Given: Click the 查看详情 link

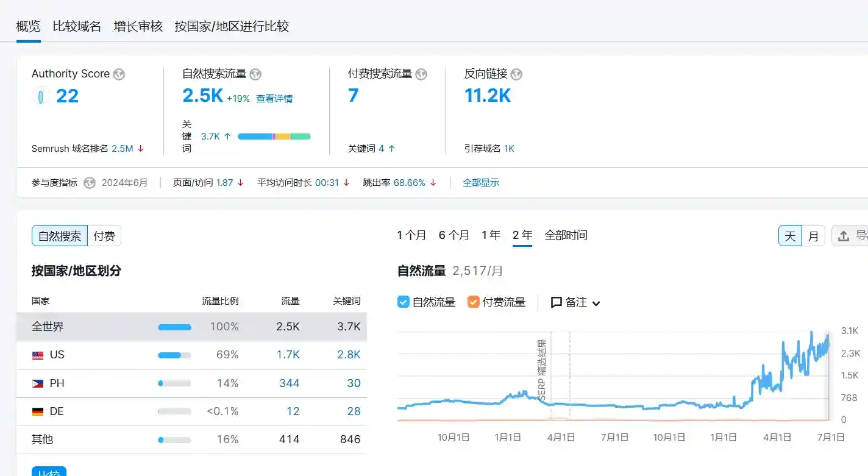Looking at the screenshot, I should click(x=274, y=99).
